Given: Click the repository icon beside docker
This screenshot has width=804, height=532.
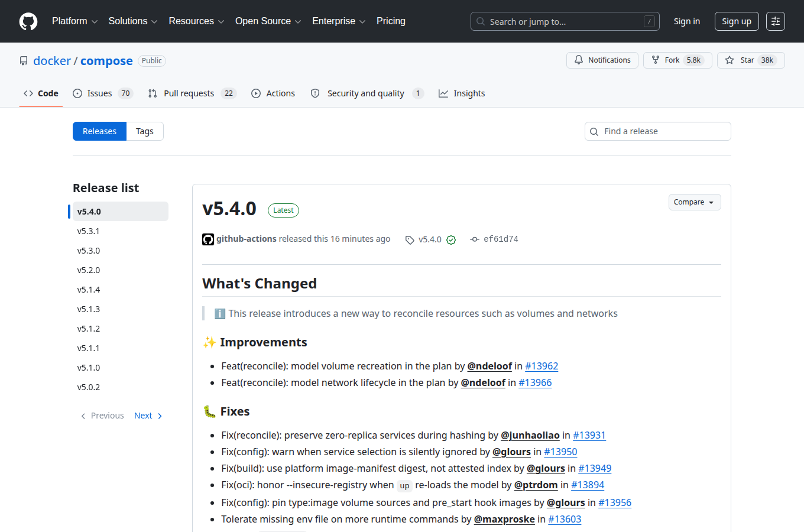Looking at the screenshot, I should click(x=24, y=61).
